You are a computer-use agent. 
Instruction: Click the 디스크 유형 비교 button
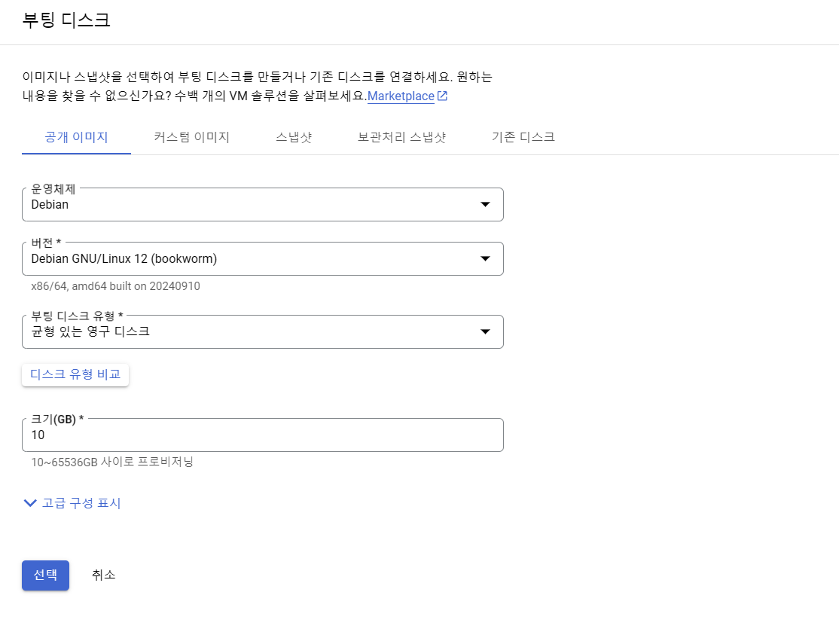75,374
